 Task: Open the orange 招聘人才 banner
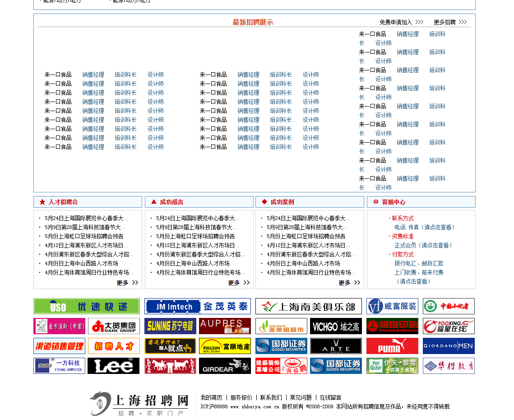pos(114,346)
